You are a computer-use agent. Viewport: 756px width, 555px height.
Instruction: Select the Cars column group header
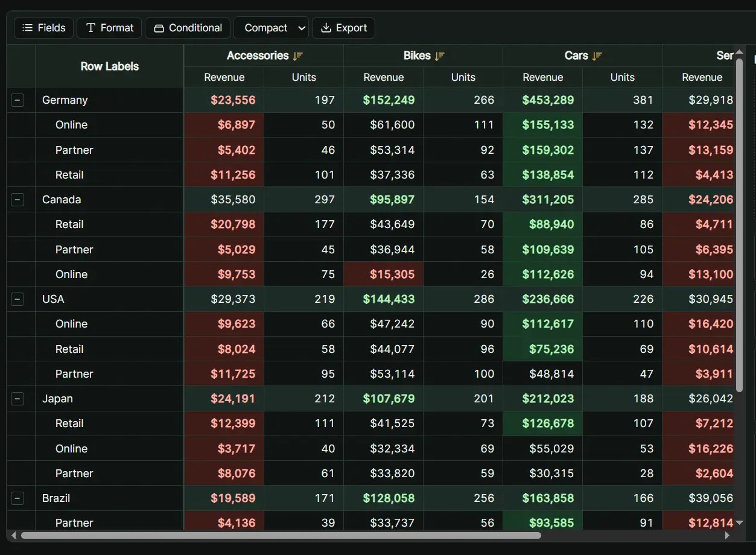pos(582,55)
